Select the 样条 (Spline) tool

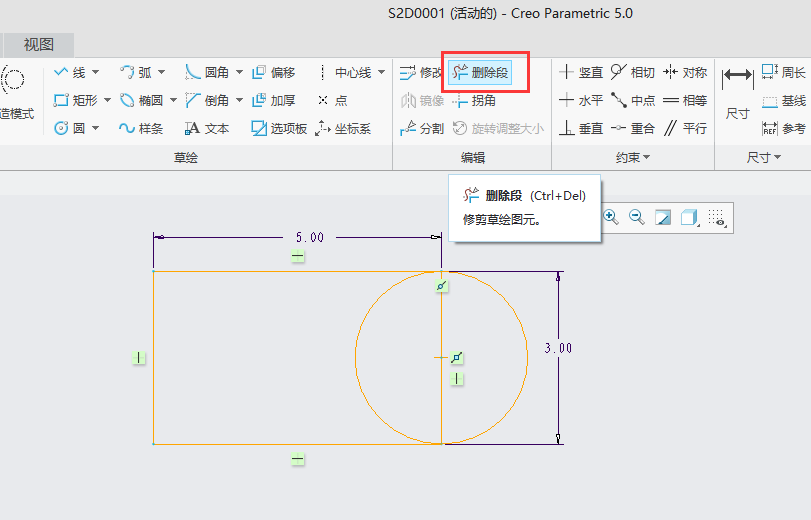pos(141,128)
